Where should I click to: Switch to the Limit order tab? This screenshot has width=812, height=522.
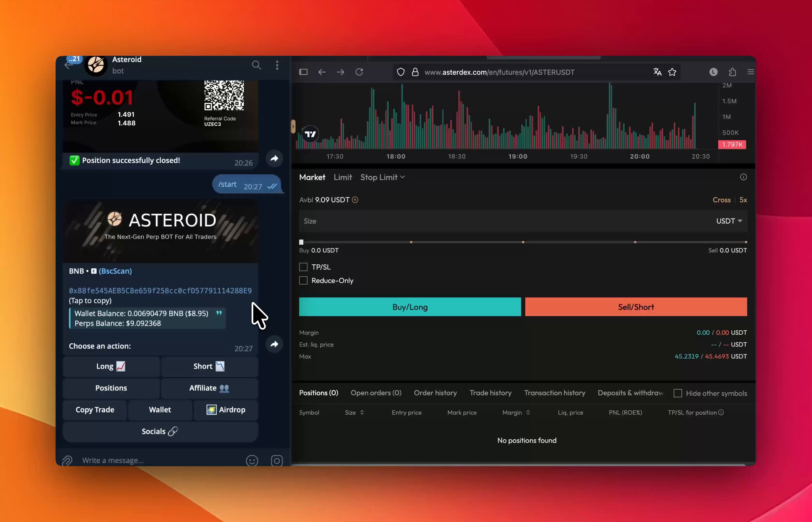tap(343, 177)
